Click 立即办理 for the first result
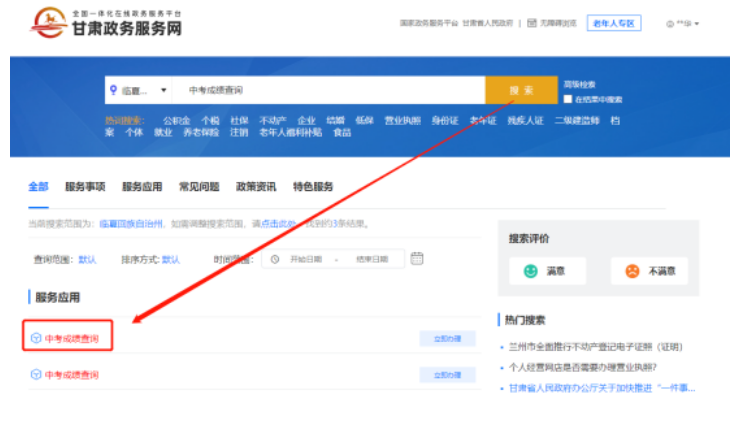The height and width of the screenshot is (429, 739). tap(440, 339)
